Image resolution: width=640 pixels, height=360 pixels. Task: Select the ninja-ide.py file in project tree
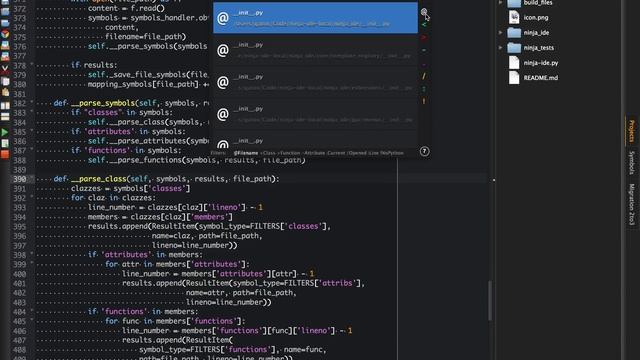[540, 63]
